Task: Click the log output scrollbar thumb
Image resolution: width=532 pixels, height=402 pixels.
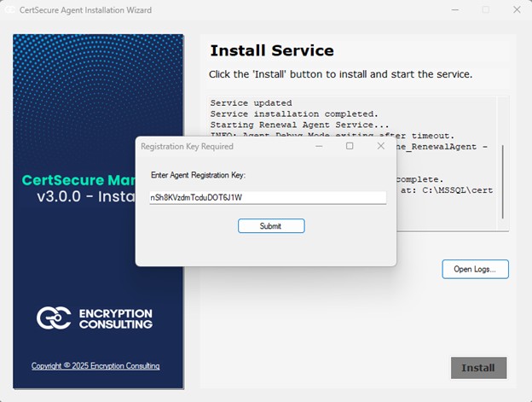Action: pos(502,182)
